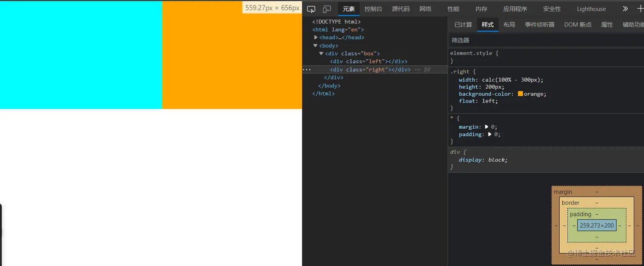Switch to the 内存 tab
Image resolution: width=644 pixels, height=266 pixels.
click(x=481, y=9)
